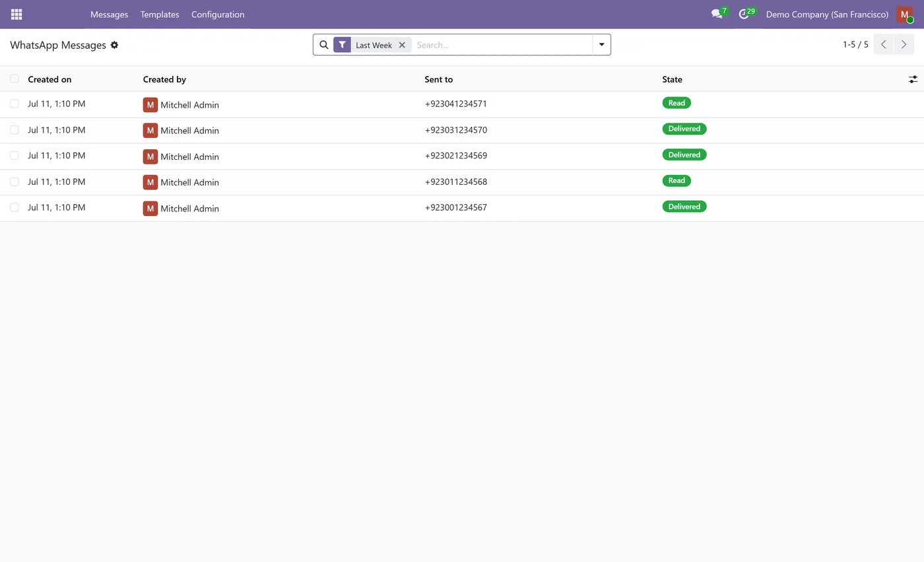Click the avatar in the +923041234571 row

tap(150, 104)
